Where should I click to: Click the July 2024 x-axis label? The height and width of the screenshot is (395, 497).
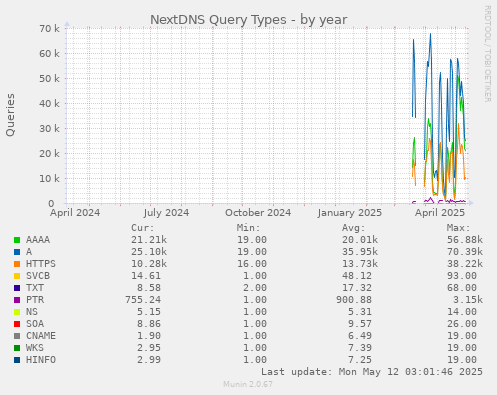[x=166, y=213]
